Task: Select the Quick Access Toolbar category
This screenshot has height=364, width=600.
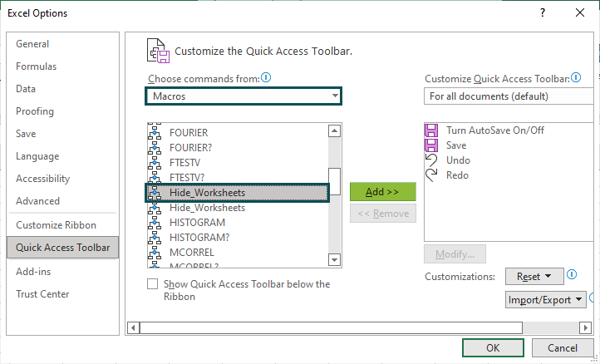Action: click(x=63, y=248)
